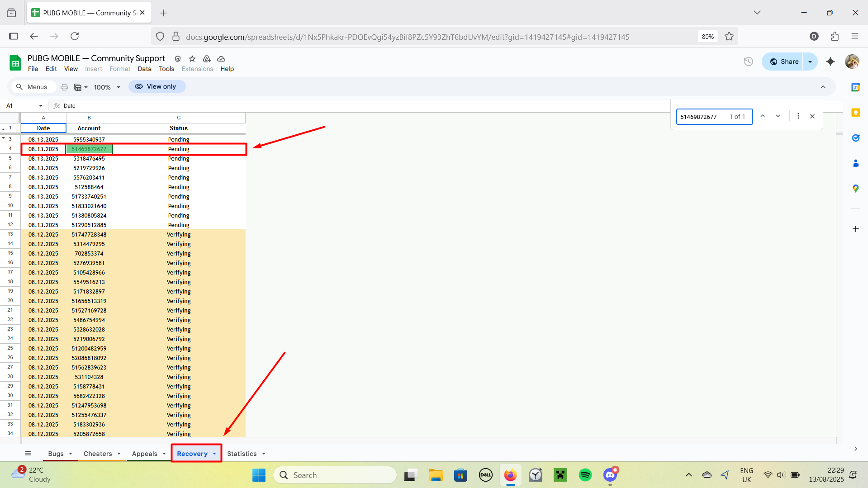Open the Google Sheets home icon
This screenshot has width=868, height=488.
[x=15, y=63]
